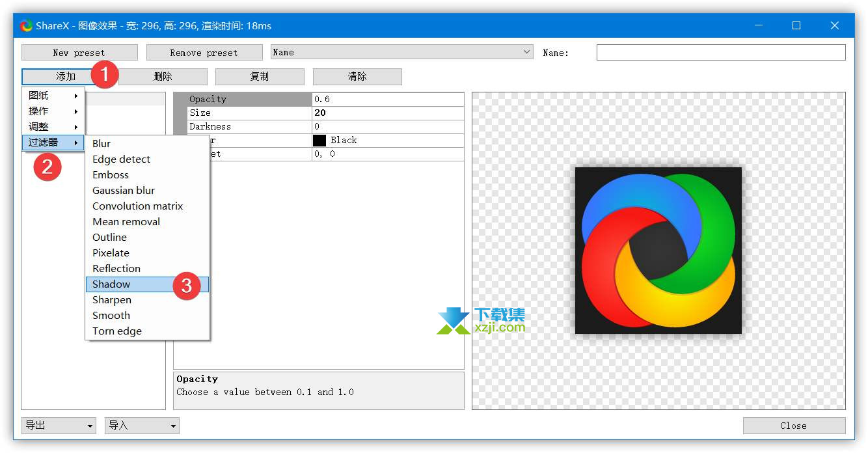Add the Reflection filter
The width and height of the screenshot is (868, 453).
[148, 269]
